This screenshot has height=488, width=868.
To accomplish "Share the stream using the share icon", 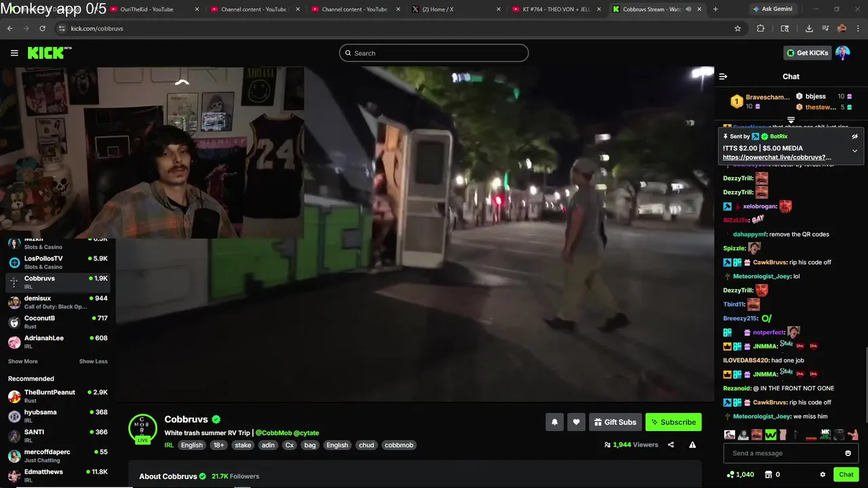I will [x=671, y=445].
